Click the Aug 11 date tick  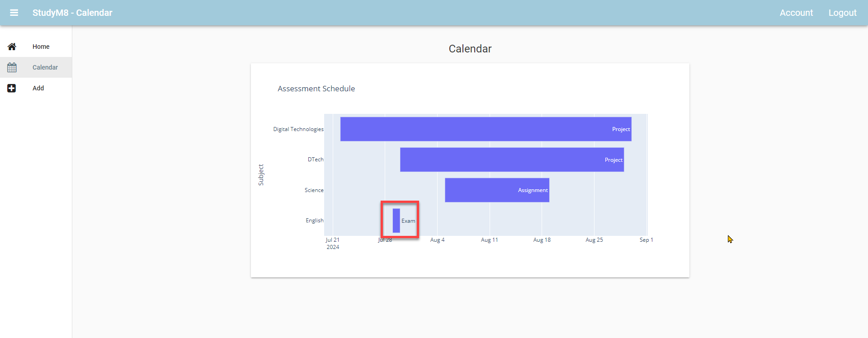point(490,240)
